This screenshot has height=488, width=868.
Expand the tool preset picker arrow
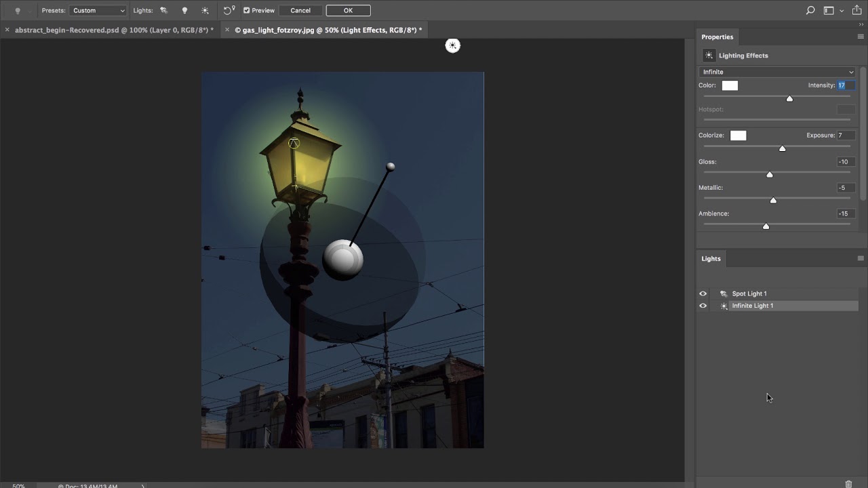[29, 11]
